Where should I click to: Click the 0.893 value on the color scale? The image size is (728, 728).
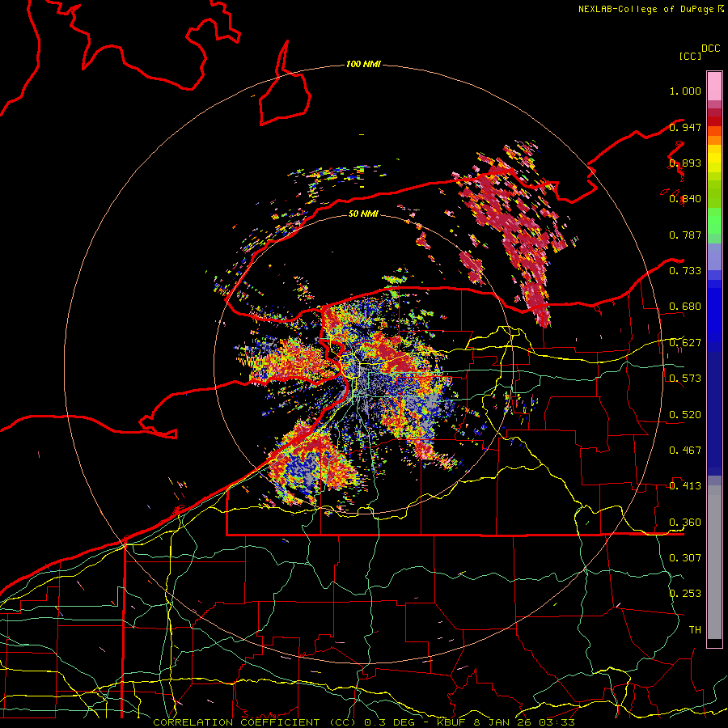point(685,163)
